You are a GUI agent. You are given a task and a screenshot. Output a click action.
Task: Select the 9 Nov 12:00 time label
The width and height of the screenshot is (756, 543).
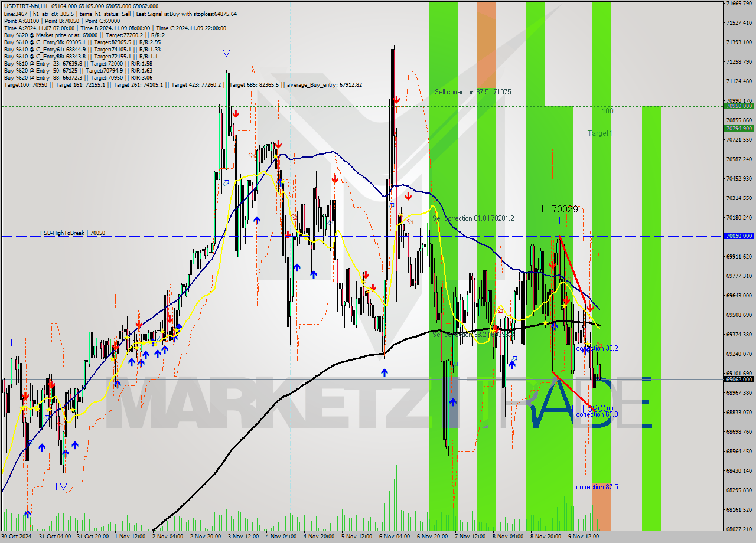click(x=584, y=537)
